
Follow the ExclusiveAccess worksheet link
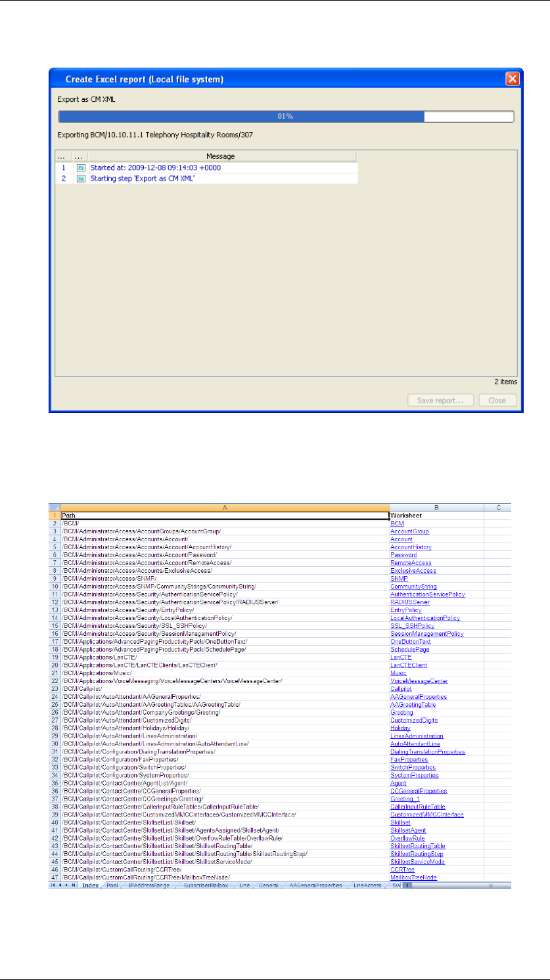tap(413, 570)
